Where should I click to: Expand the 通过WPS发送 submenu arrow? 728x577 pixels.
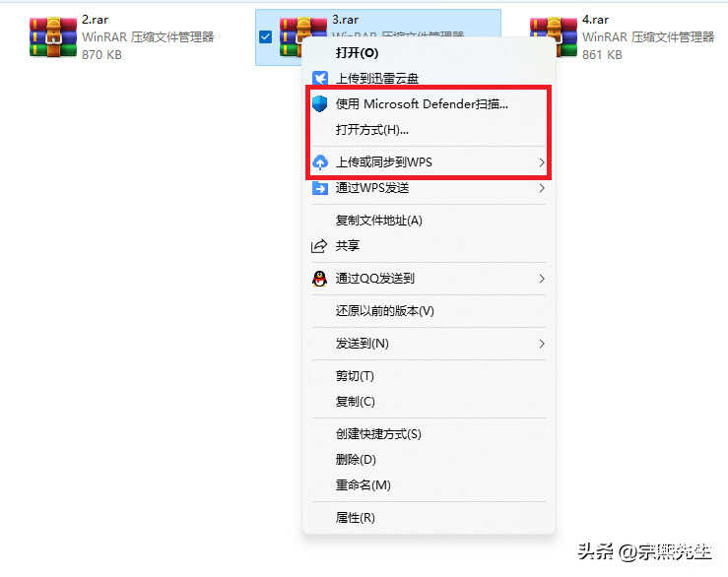[x=542, y=188]
